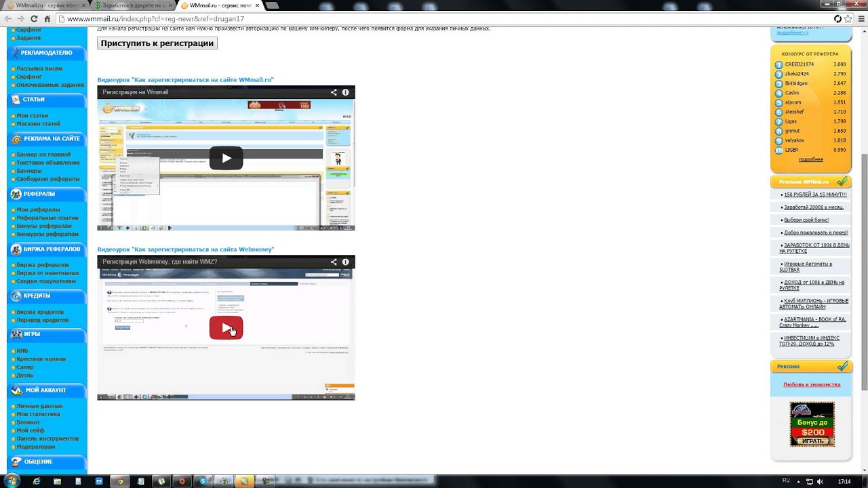Open 'Моя статистика' in the sidebar
868x488 pixels.
tap(38, 414)
